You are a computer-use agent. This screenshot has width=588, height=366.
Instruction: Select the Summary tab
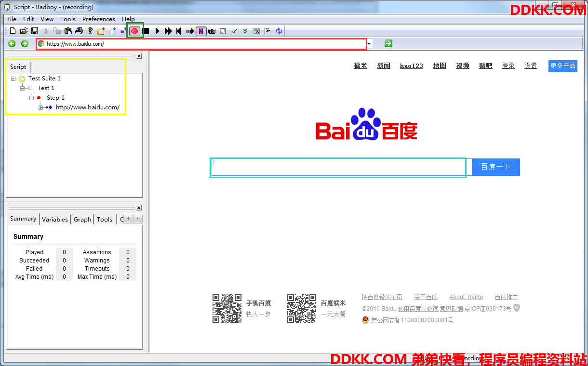pos(23,219)
